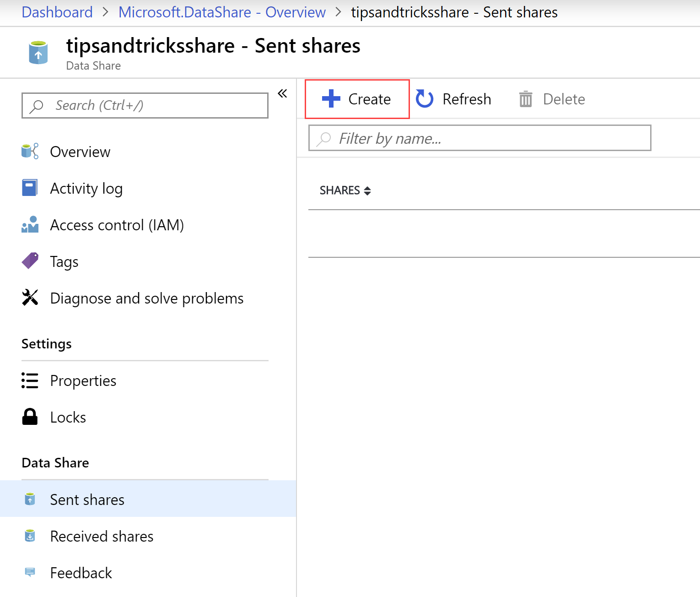Click the page title 'tipsandtricksshare - Sent shares'
This screenshot has width=700, height=597.
point(213,46)
